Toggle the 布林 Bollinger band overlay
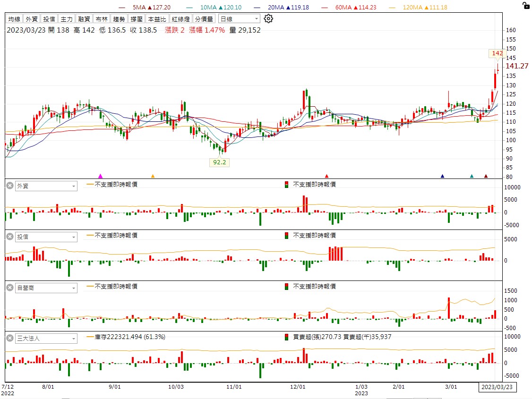Viewport: 532px width, 399px height. [101, 19]
